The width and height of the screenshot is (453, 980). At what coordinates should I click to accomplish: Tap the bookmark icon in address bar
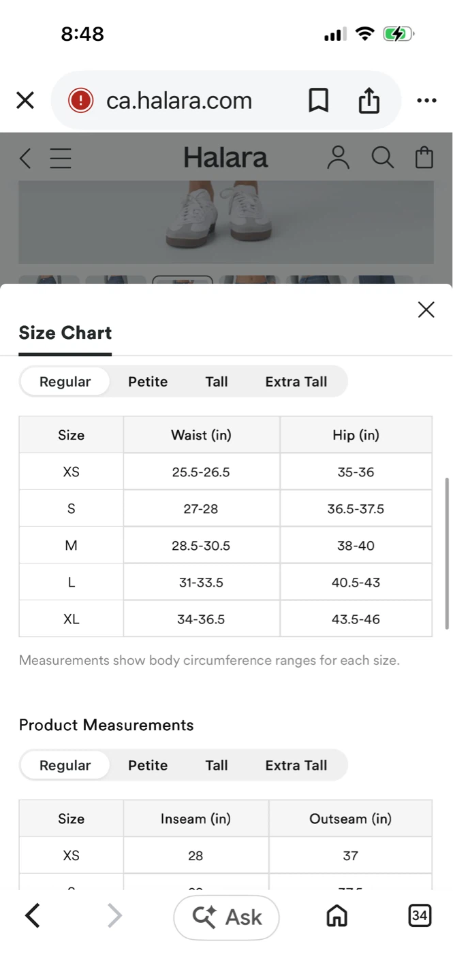click(x=318, y=101)
